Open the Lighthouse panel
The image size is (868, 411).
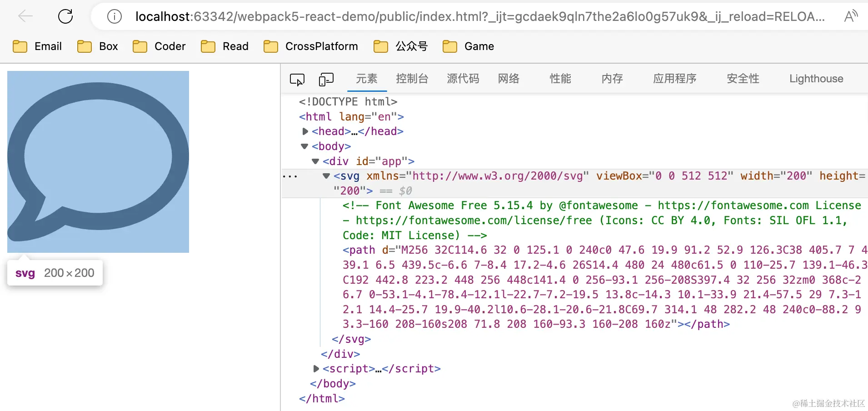pos(816,79)
